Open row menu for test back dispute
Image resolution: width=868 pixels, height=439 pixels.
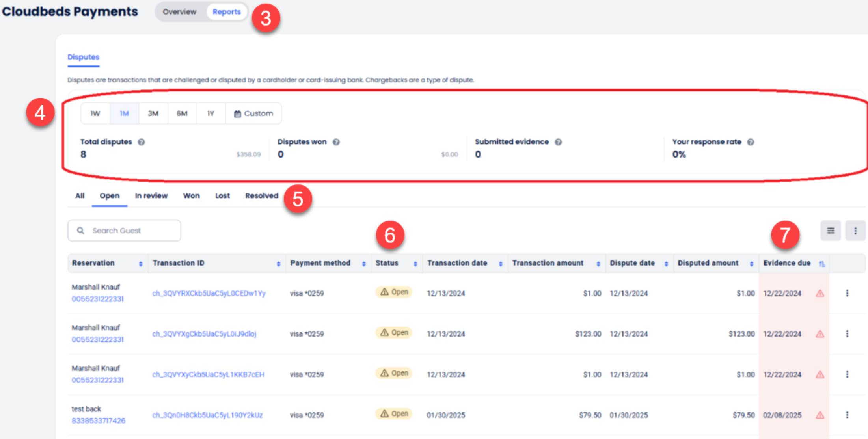coord(847,415)
